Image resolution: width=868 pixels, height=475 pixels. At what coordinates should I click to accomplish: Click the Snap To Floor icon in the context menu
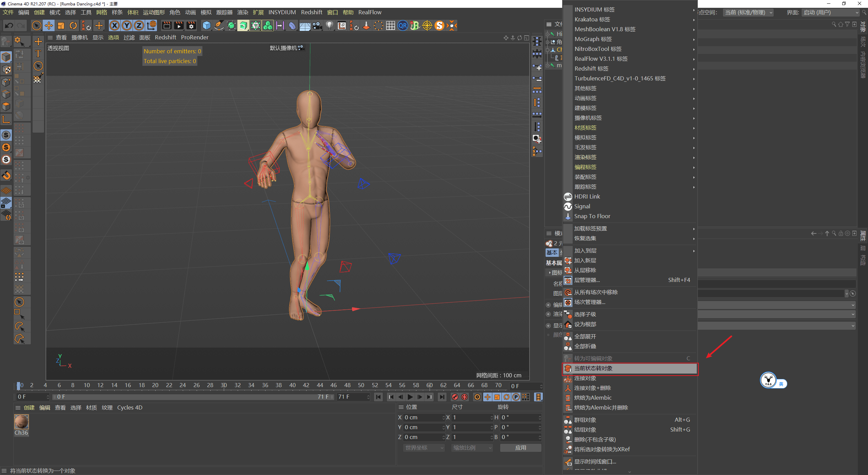click(592, 216)
